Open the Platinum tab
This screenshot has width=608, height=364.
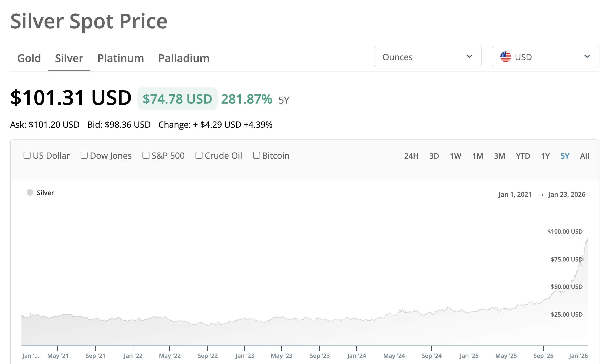121,58
